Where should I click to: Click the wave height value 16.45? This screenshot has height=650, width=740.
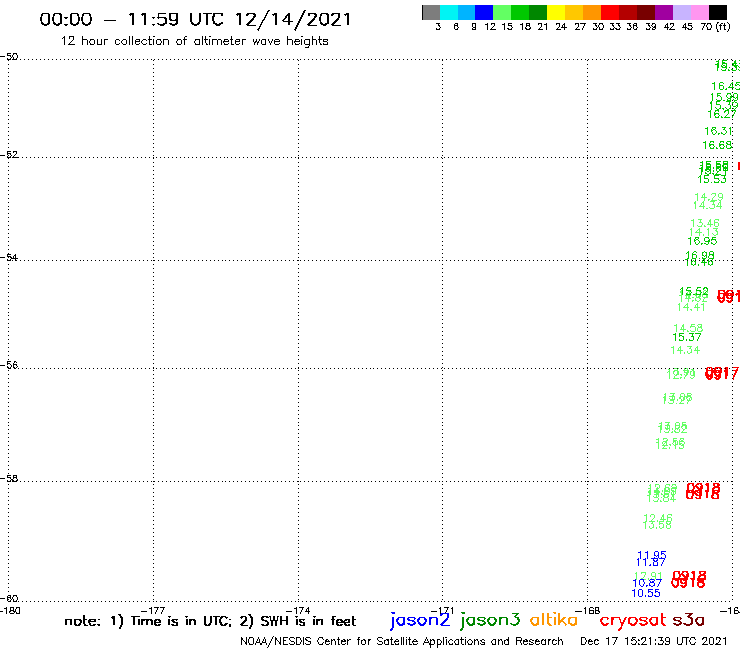726,86
